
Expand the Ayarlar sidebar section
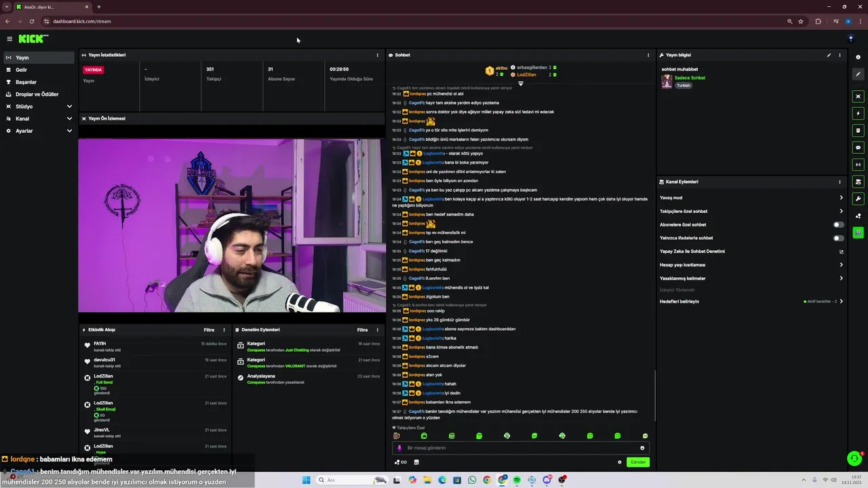point(38,131)
